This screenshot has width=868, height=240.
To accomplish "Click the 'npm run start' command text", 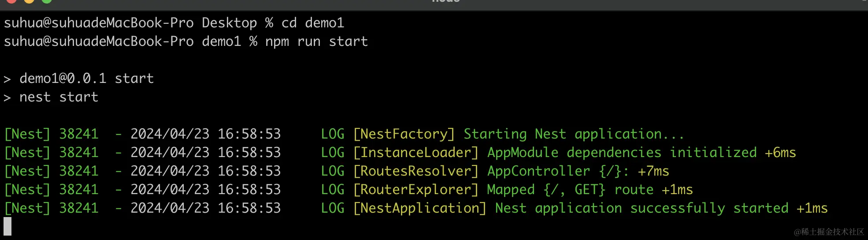I will pos(316,41).
